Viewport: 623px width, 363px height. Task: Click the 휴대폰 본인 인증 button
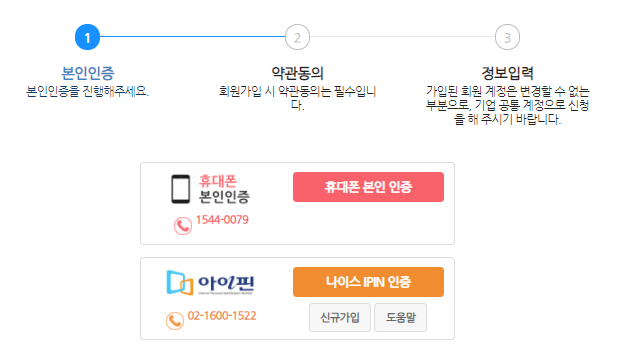pyautogui.click(x=368, y=187)
